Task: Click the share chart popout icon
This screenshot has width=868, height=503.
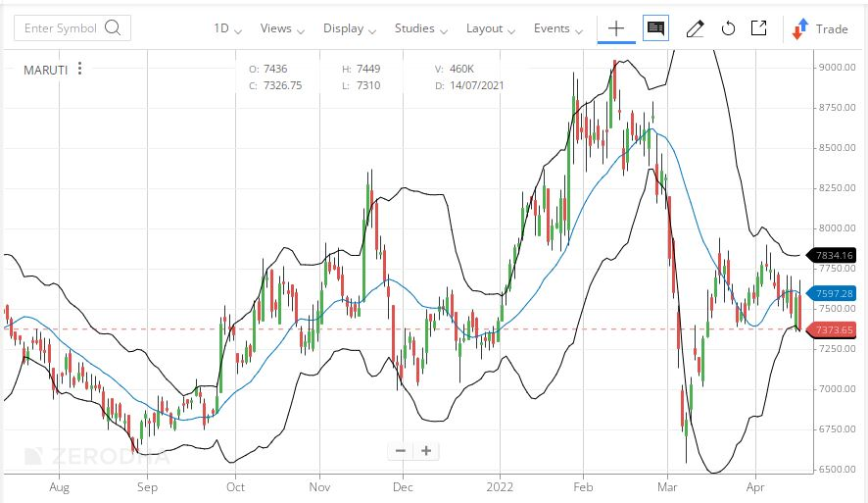Action: coord(759,27)
